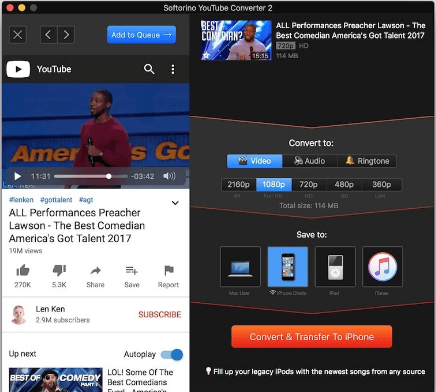Image resolution: width=436 pixels, height=392 pixels.
Task: Select 360p Low resolution
Action: (x=382, y=184)
